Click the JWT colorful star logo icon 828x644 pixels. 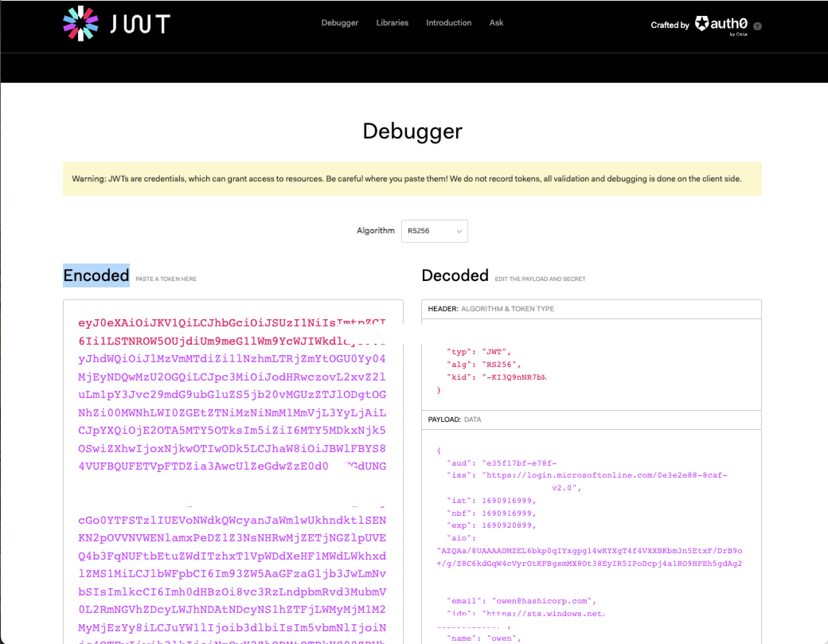[80, 23]
